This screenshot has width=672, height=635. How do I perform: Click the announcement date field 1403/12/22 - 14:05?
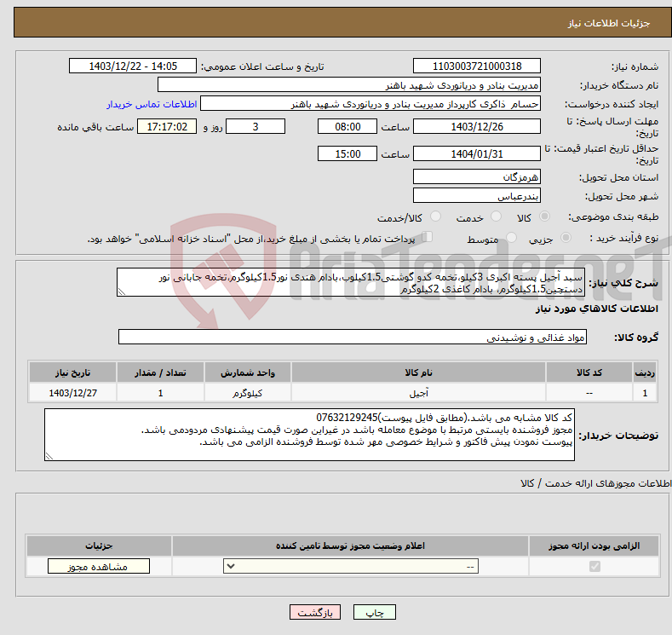pos(132,66)
